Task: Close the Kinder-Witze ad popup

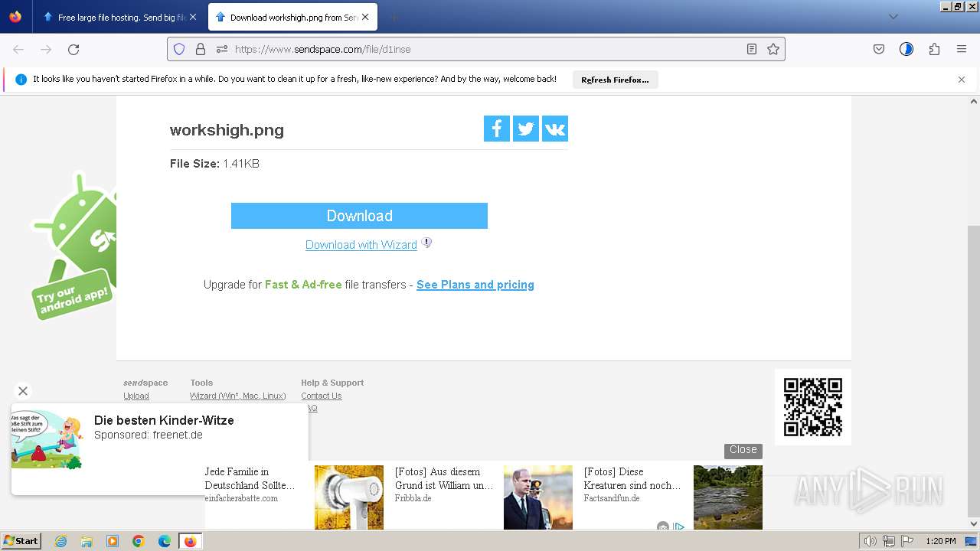Action: (23, 391)
